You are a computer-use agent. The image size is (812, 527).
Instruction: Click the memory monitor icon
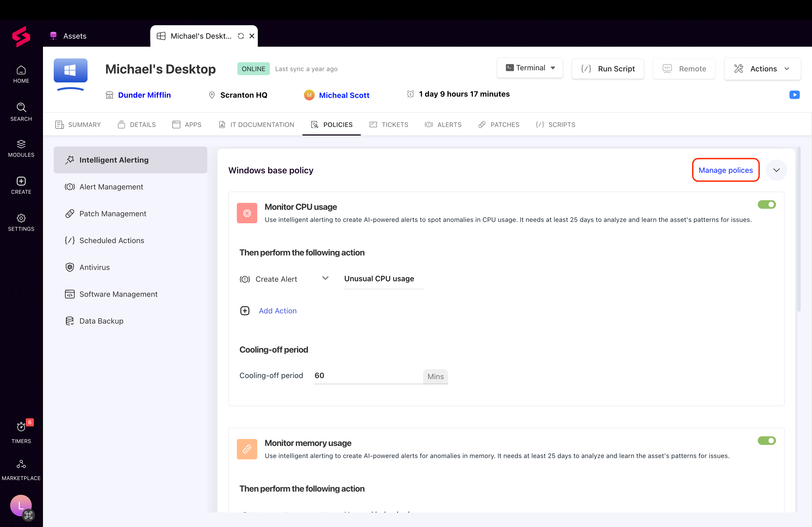[x=247, y=449]
